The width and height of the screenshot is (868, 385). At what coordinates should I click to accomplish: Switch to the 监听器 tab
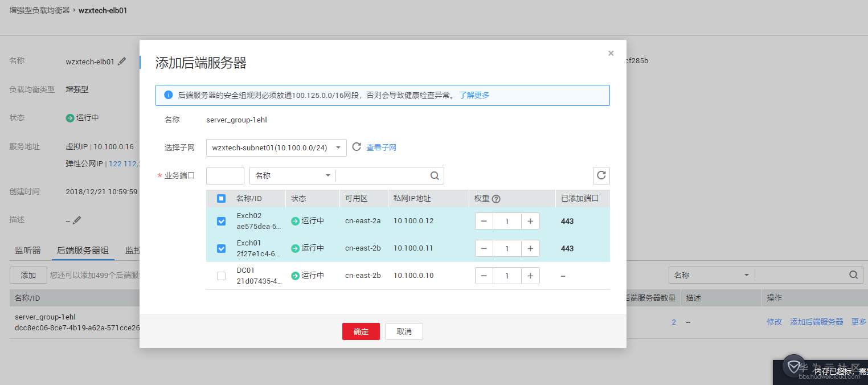click(28, 250)
